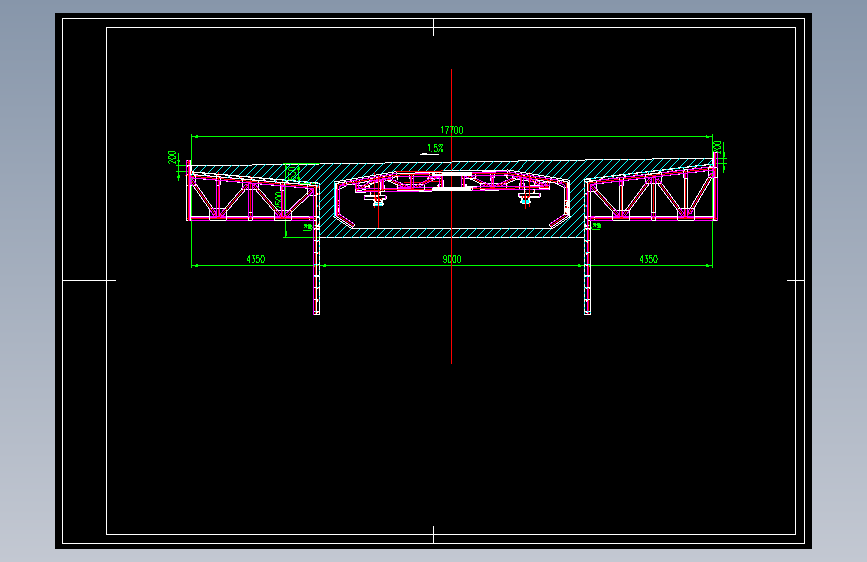Select the 200 vertical dimension at the left edge
The width and height of the screenshot is (867, 562).
[x=173, y=158]
